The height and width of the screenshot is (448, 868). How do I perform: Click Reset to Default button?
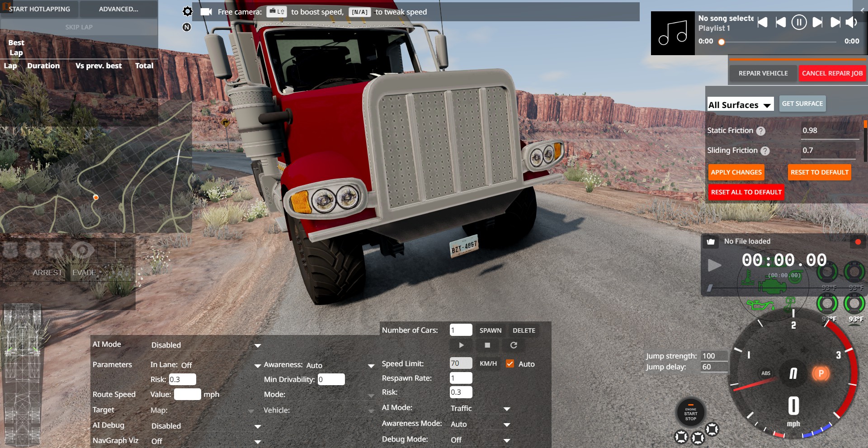click(820, 172)
